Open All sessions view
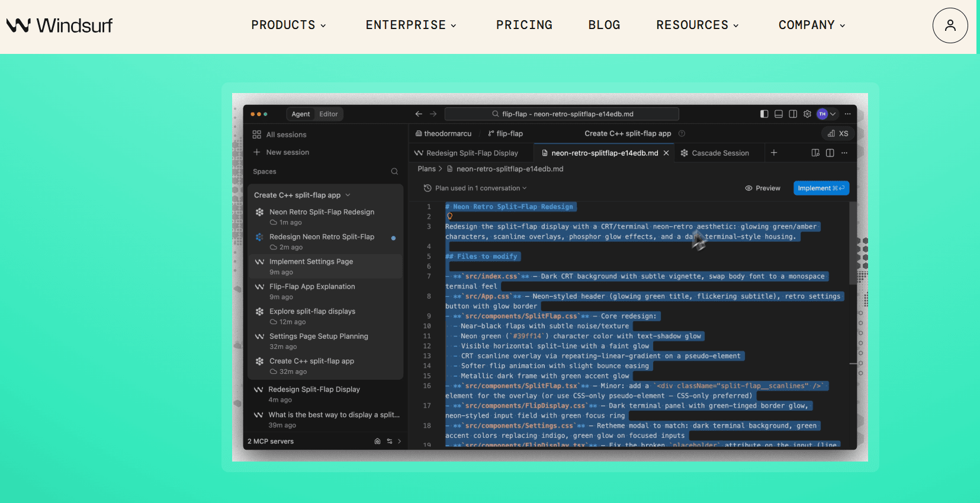The image size is (980, 503). pos(286,134)
